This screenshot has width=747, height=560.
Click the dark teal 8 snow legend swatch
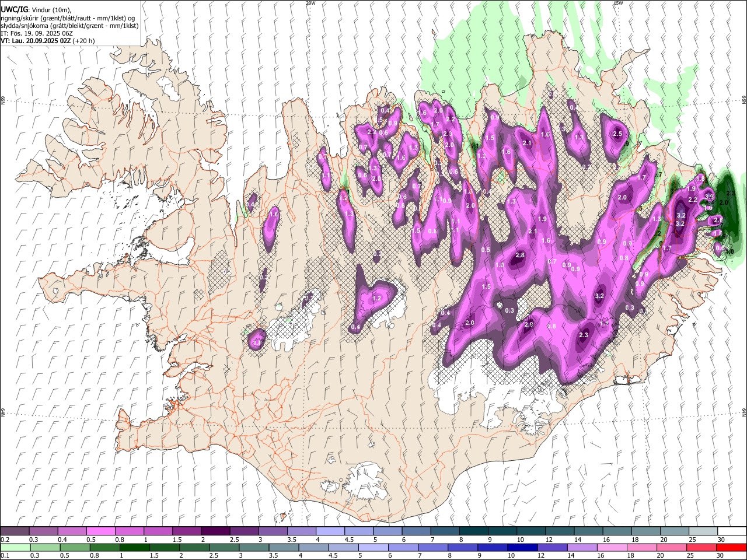click(x=474, y=531)
